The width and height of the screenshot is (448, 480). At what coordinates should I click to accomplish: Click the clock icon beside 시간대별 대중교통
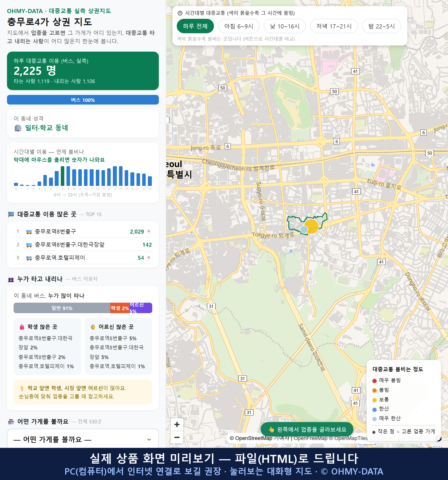pyautogui.click(x=180, y=13)
